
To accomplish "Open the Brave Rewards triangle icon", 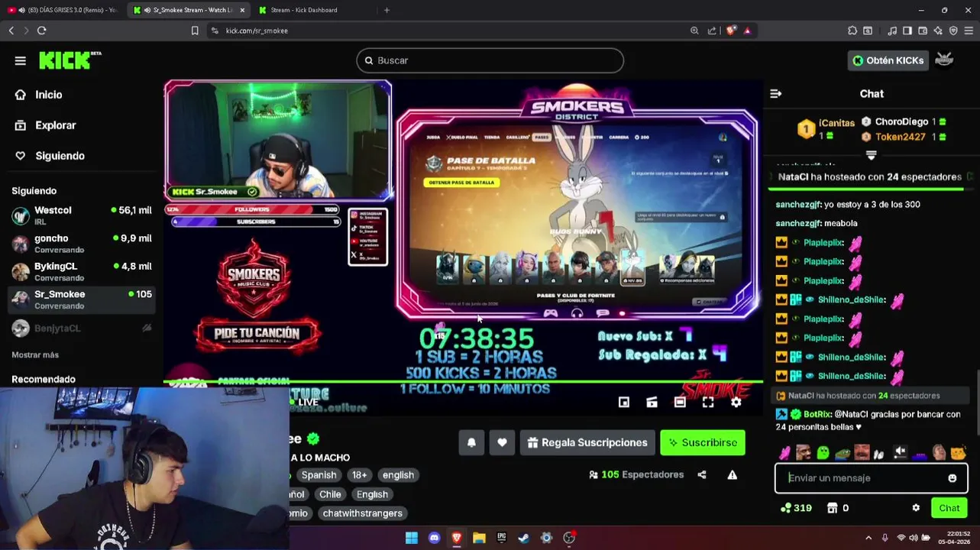I will pyautogui.click(x=747, y=31).
